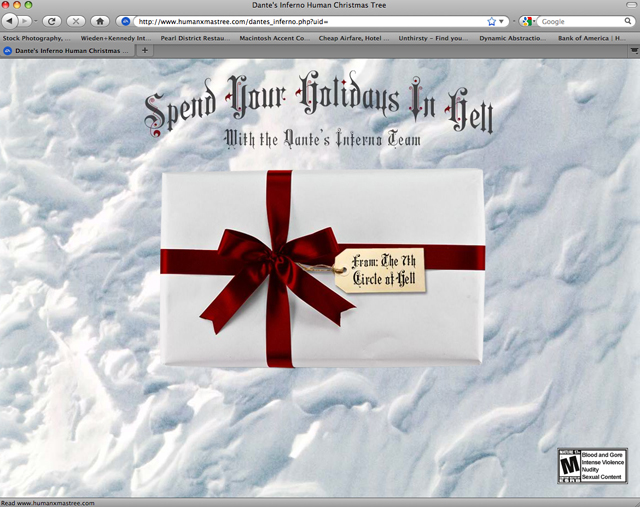Click the Google search box
The image size is (640, 507).
[580, 22]
